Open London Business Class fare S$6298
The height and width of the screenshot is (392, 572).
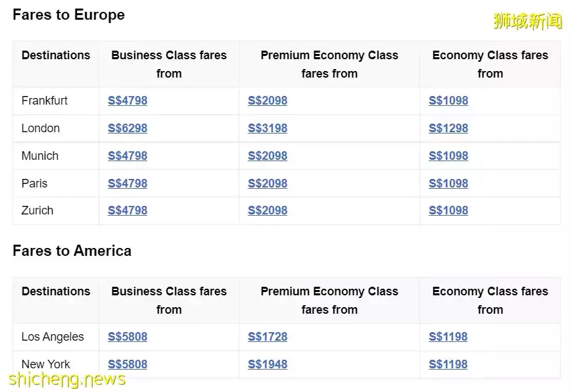coord(128,128)
